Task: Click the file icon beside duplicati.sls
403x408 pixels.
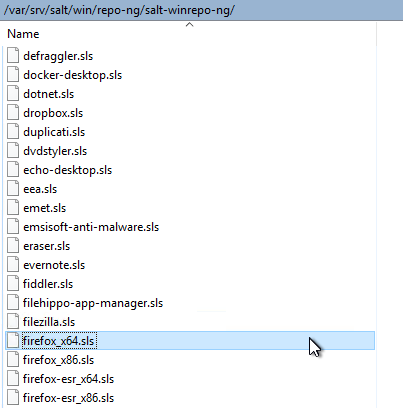Action: pos(13,131)
